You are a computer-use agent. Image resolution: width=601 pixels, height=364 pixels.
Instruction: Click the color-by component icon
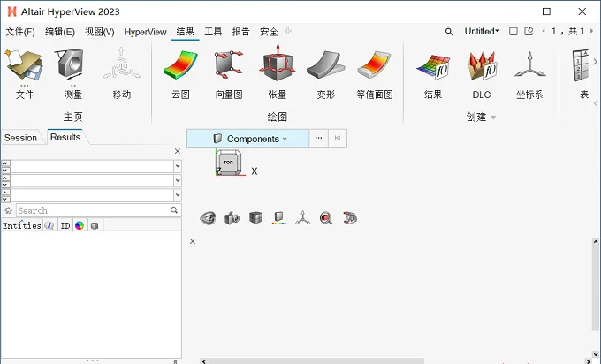coord(278,217)
